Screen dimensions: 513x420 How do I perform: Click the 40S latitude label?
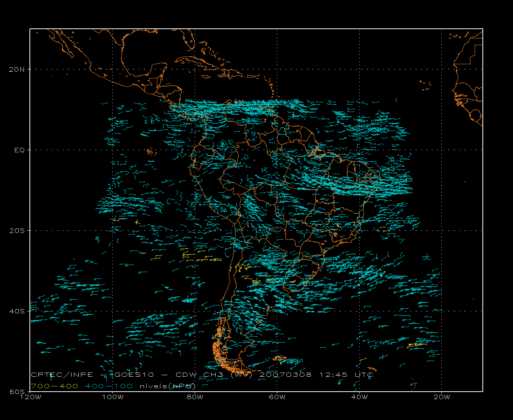pos(17,311)
